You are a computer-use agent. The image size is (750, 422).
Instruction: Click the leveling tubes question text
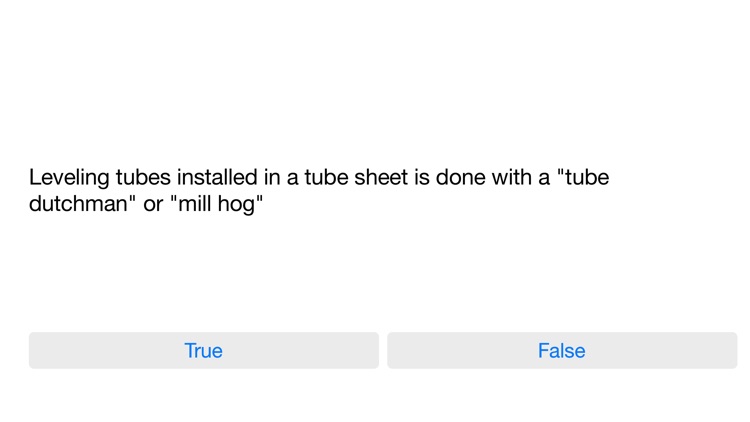pos(318,191)
